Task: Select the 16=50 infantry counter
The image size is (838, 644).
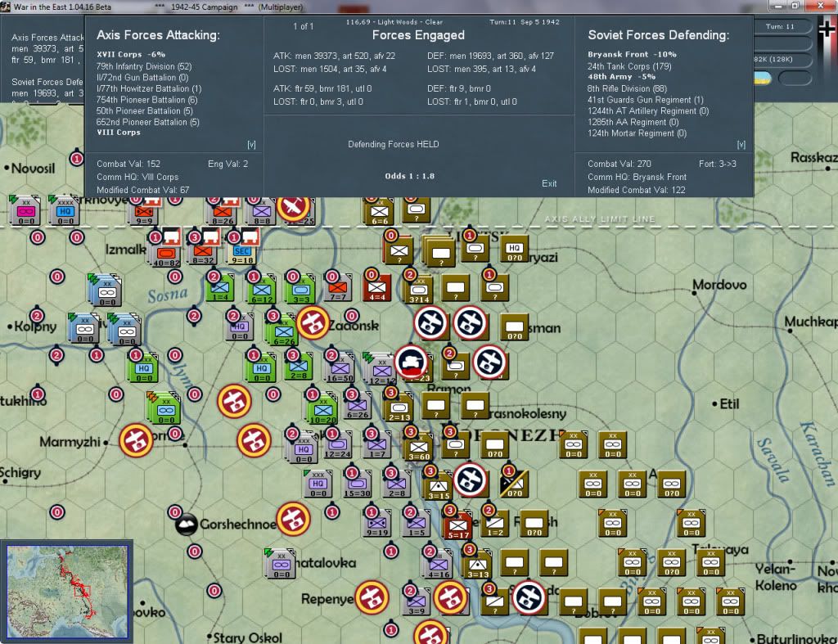Action: [x=340, y=369]
